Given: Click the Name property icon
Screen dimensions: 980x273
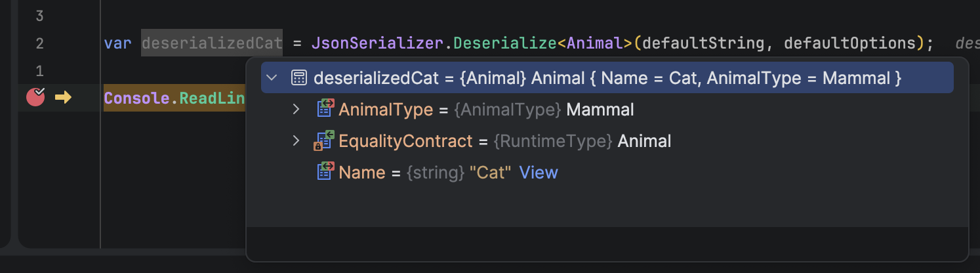Looking at the screenshot, I should (325, 173).
